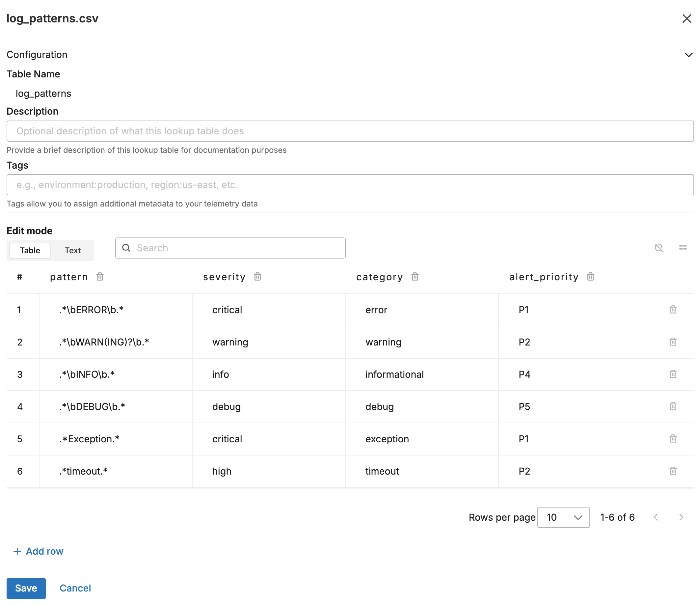Add a new row to the table
This screenshot has width=700, height=606.
[x=38, y=551]
